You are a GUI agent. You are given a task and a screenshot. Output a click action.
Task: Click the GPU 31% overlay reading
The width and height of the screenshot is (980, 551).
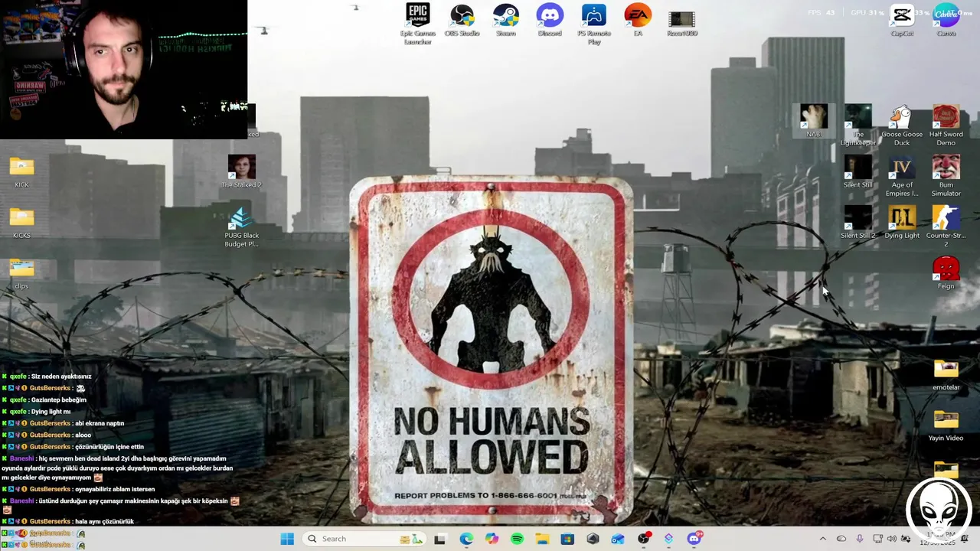(867, 12)
